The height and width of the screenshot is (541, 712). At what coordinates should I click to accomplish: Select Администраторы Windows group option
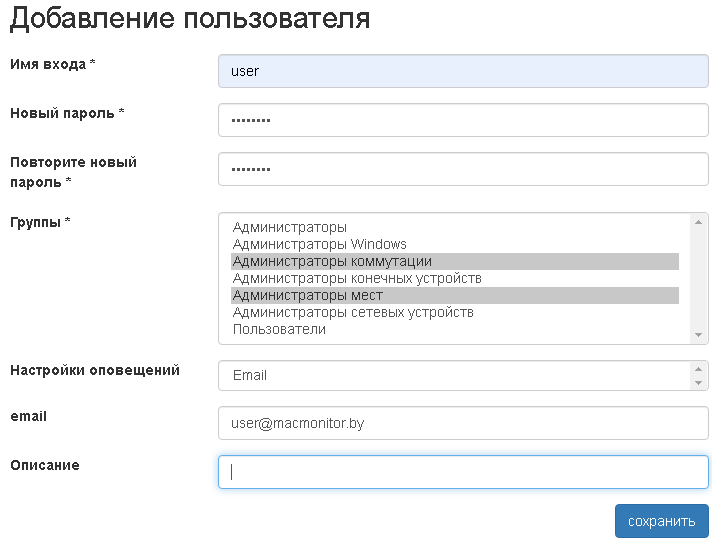[x=320, y=244]
